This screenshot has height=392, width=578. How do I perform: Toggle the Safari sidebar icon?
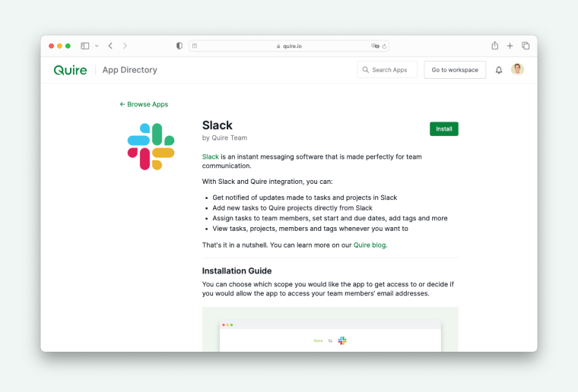tap(84, 46)
